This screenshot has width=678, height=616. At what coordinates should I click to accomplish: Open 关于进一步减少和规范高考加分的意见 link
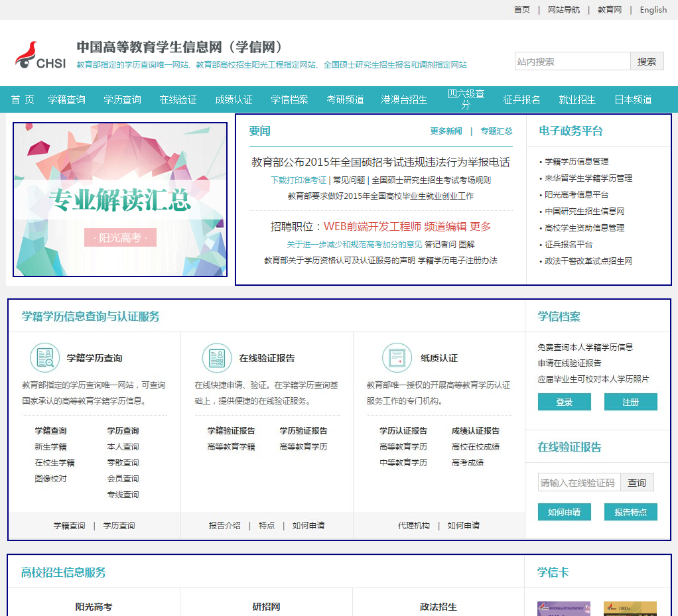354,245
